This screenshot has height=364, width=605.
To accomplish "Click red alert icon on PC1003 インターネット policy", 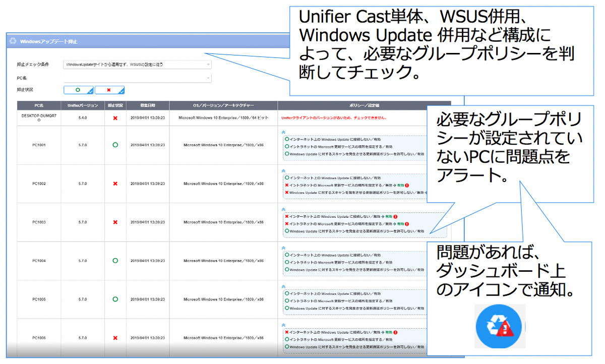I will 396,216.
